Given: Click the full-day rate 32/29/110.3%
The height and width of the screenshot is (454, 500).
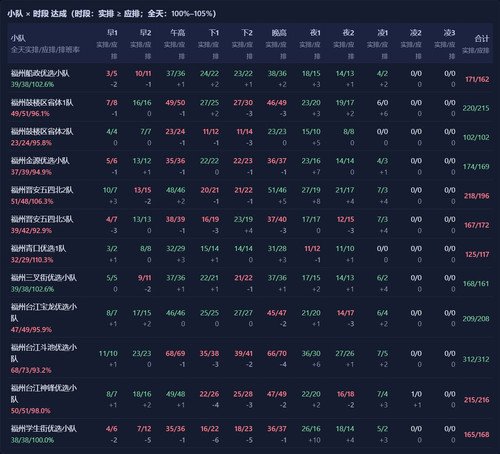Looking at the screenshot, I should 32,260.
